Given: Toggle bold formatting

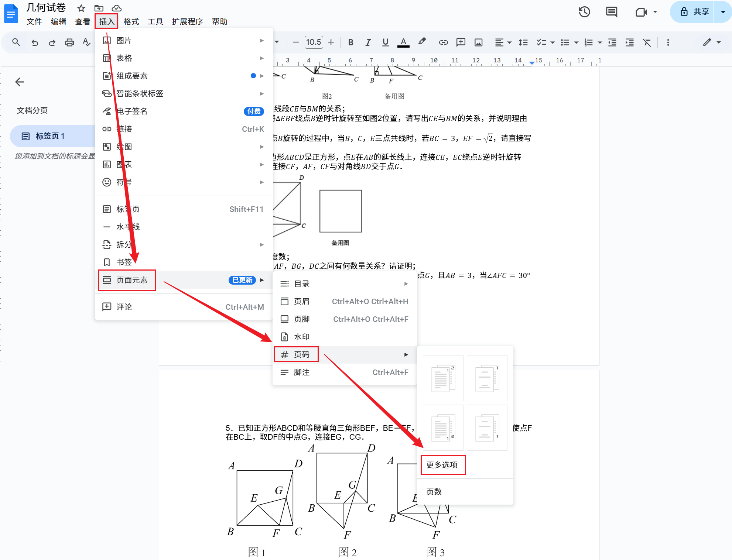Looking at the screenshot, I should click(x=350, y=42).
